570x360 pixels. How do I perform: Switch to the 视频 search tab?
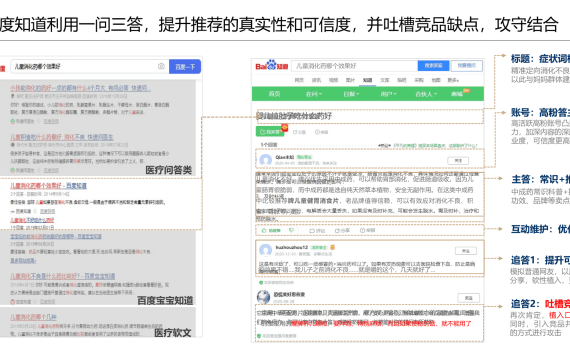[x=333, y=80]
